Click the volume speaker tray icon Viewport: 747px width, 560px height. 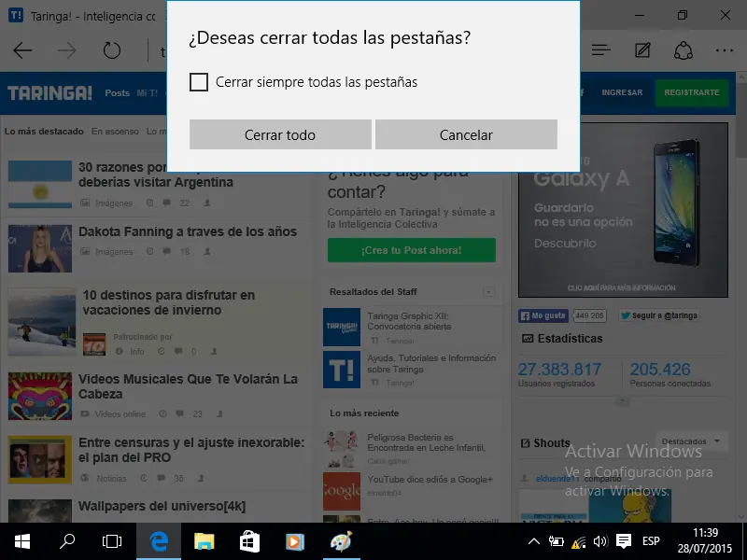coord(600,541)
